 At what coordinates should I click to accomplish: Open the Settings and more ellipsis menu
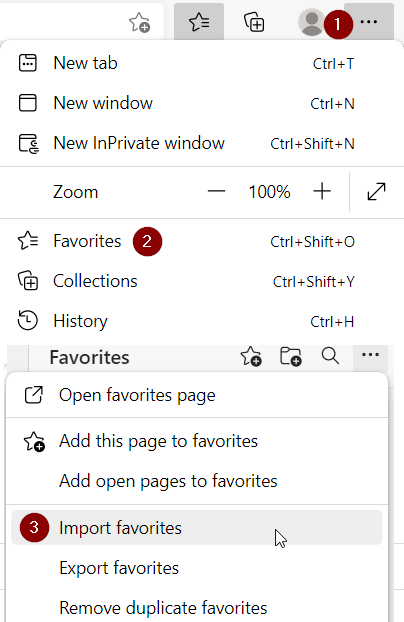[369, 21]
